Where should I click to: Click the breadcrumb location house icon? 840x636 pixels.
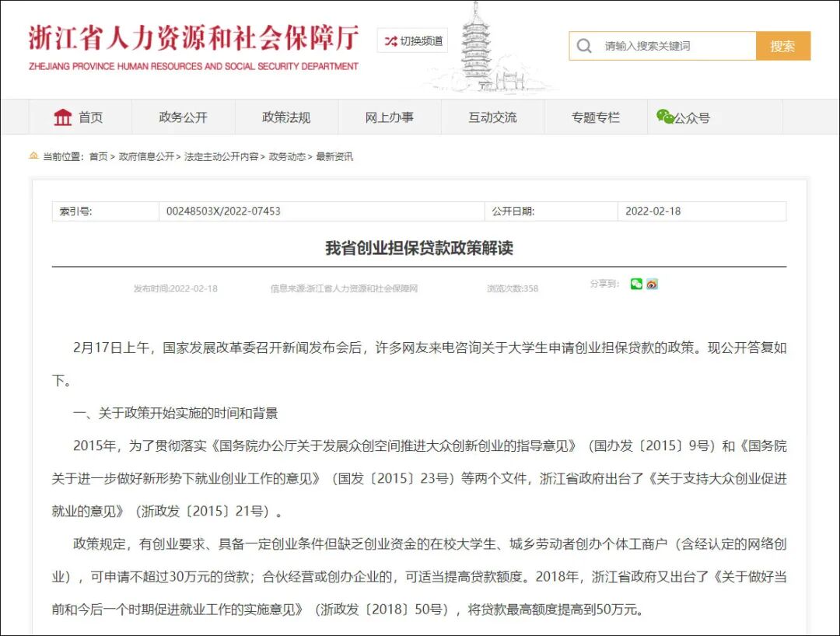click(33, 156)
